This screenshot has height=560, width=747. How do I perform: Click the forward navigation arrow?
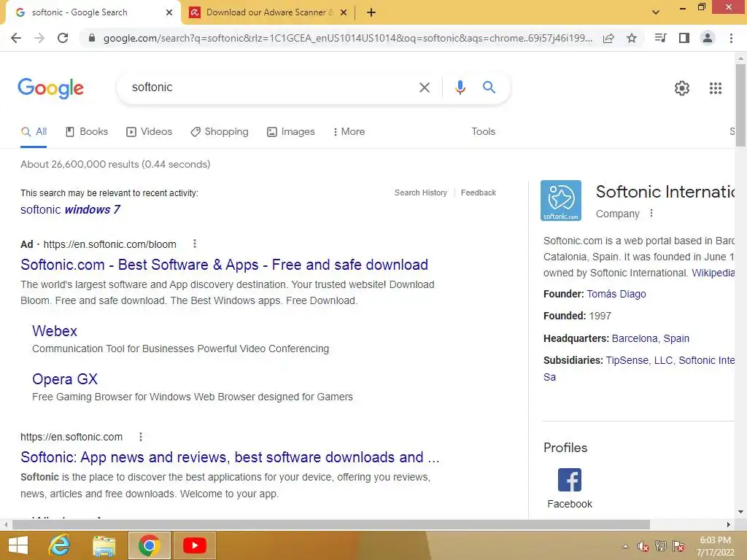[39, 38]
